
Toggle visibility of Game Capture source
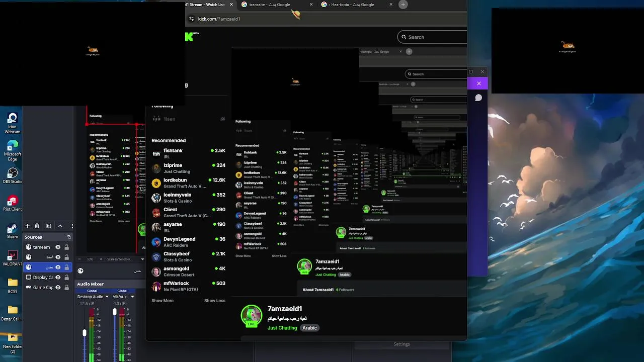58,288
